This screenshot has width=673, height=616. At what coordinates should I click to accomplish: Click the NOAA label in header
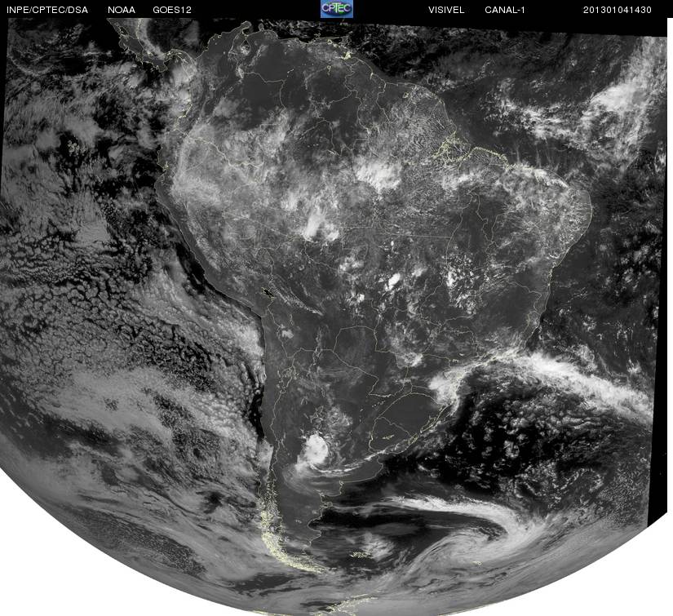coord(122,10)
